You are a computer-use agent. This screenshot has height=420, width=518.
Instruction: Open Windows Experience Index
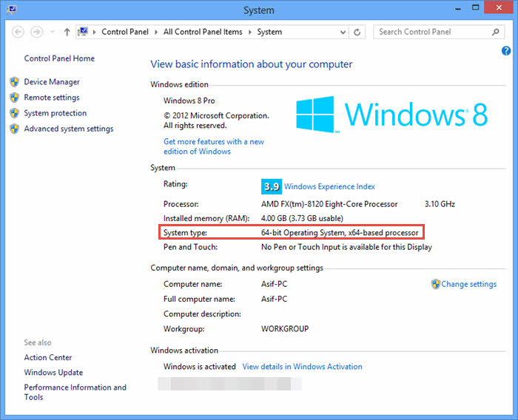[x=329, y=186]
